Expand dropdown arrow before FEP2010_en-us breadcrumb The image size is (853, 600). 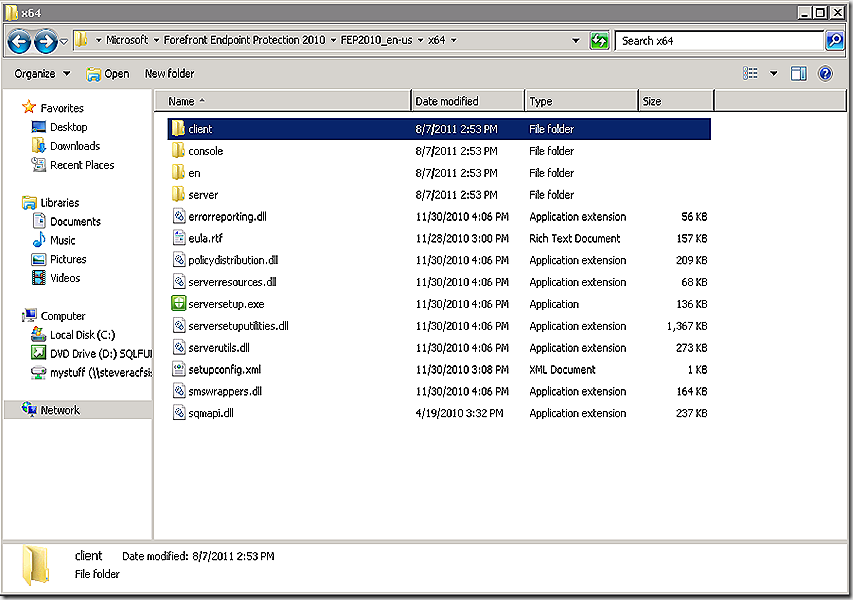(333, 40)
